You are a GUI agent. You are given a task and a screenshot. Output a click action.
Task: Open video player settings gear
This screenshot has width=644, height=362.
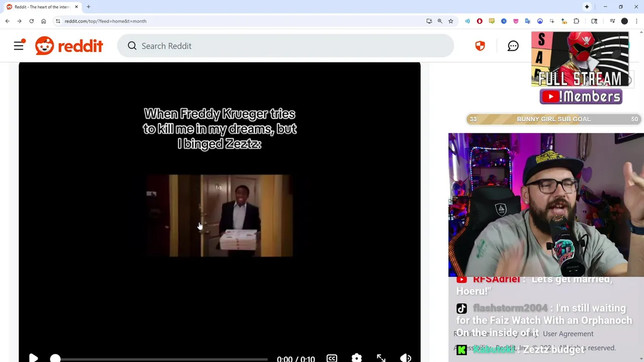coord(356,358)
